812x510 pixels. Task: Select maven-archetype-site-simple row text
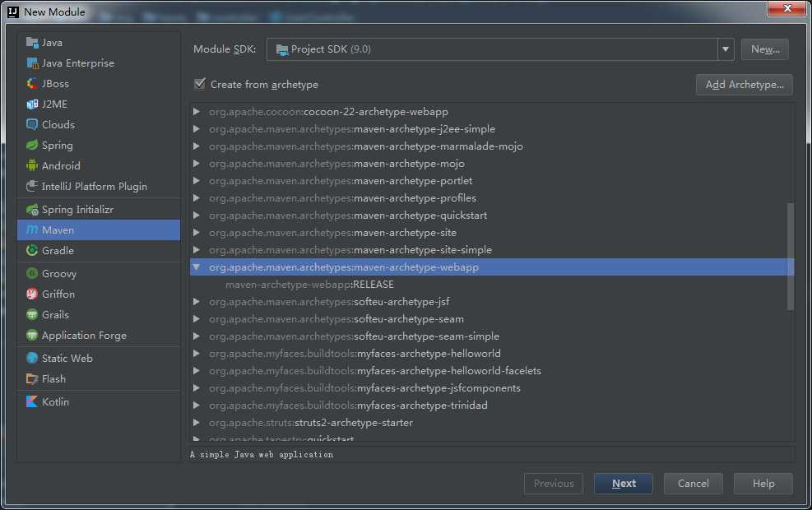[x=350, y=249]
